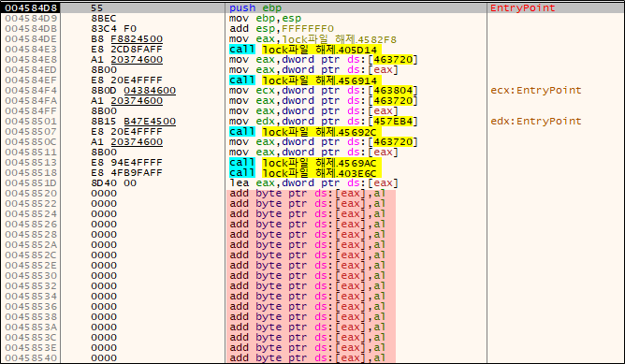This screenshot has width=625, height=364.
Task: Select the 'add byte ptr' instruction at 0045853E
Action: (x=307, y=348)
